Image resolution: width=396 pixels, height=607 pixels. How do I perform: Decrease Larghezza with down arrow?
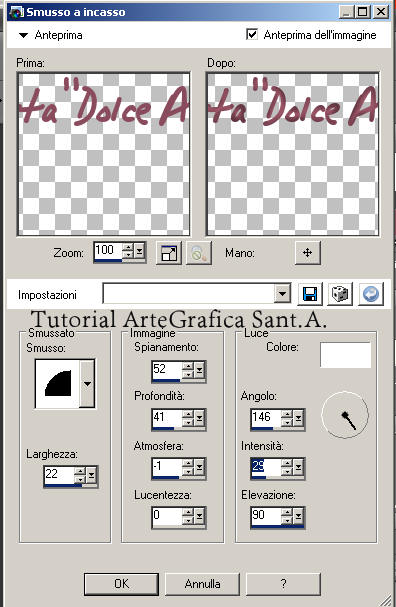tap(79, 479)
